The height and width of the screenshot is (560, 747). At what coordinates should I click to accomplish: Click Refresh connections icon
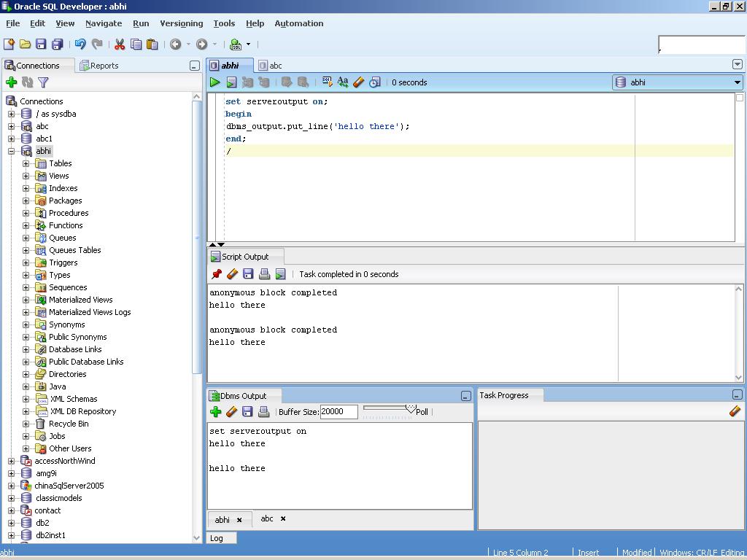click(28, 82)
